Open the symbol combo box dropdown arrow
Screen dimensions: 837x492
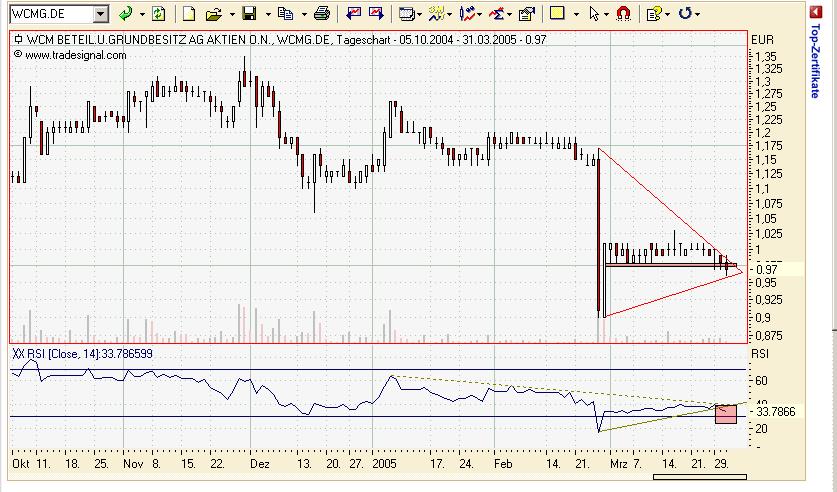(101, 14)
